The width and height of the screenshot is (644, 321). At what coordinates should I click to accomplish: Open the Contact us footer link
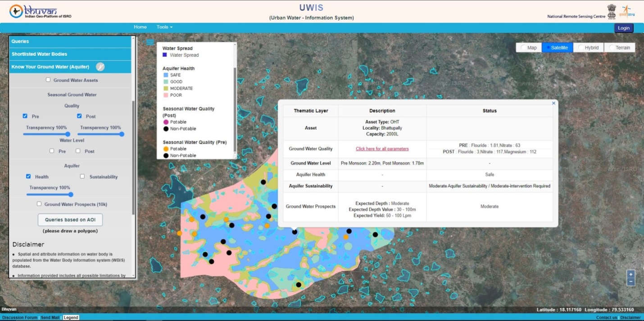tap(607, 318)
